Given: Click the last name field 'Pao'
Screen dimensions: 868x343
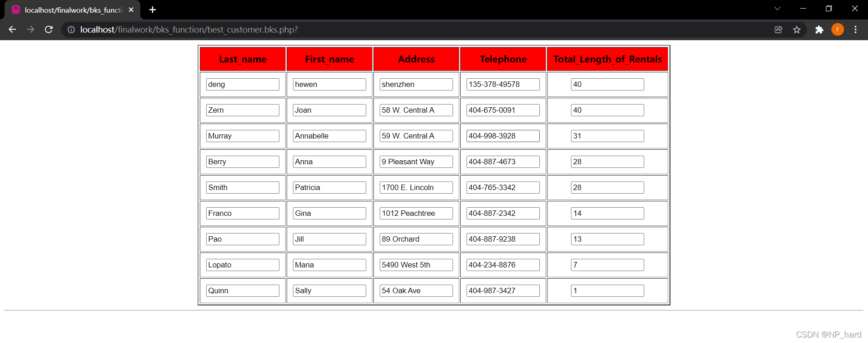Looking at the screenshot, I should [x=243, y=239].
